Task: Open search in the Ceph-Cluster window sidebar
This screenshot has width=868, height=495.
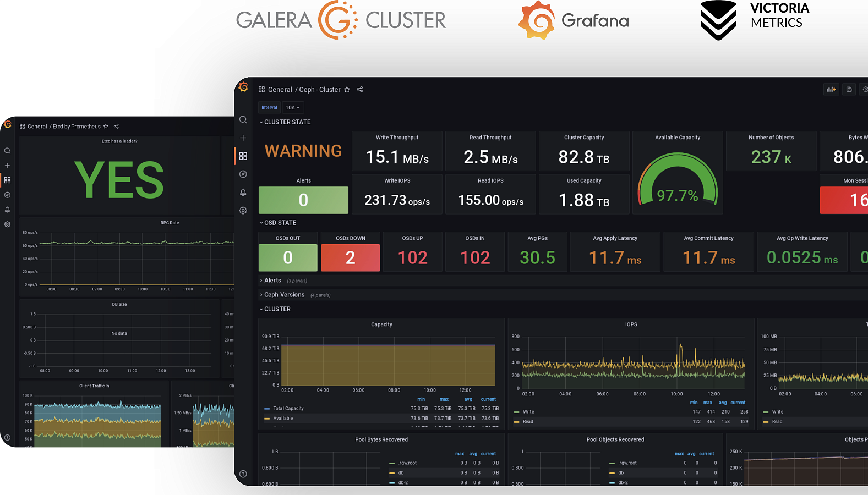Action: (x=243, y=120)
